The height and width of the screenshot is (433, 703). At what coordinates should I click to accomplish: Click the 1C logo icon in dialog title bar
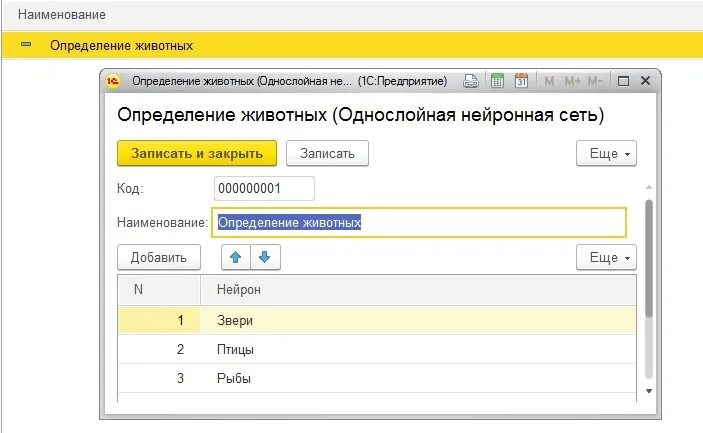[x=113, y=81]
